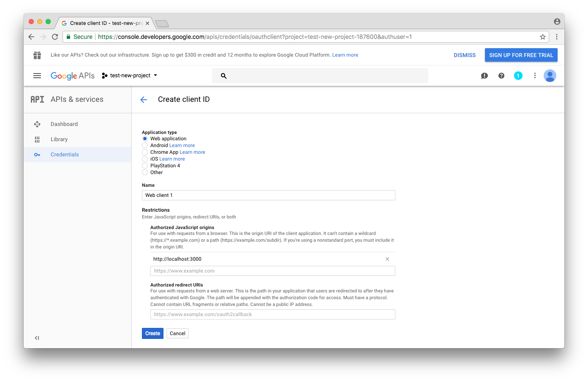Open Android Learn more link
This screenshot has height=382, width=588.
(182, 145)
